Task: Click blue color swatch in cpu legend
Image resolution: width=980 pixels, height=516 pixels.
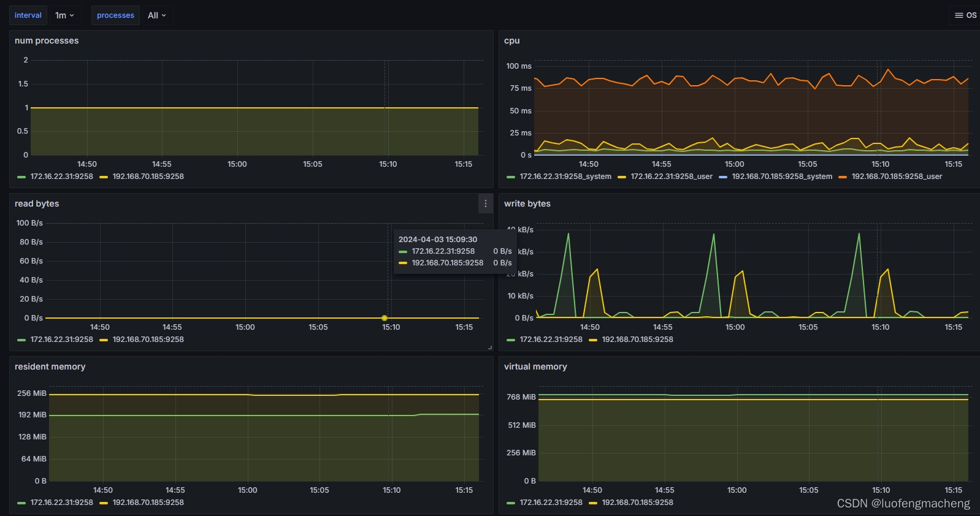Action: 723,177
